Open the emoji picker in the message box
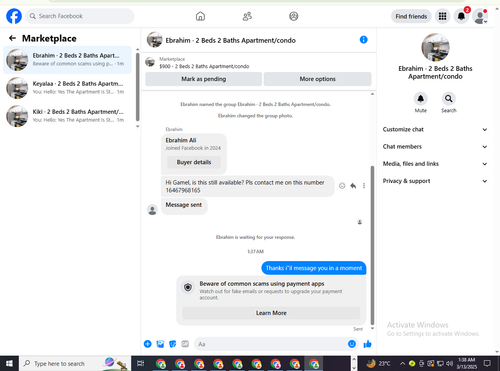The height and width of the screenshot is (371, 500). (352, 344)
